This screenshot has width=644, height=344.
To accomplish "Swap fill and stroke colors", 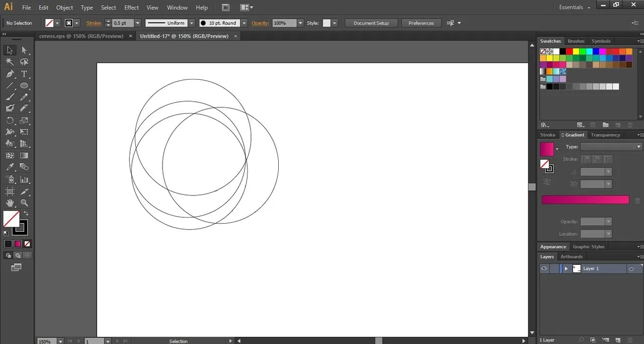I will tap(26, 214).
